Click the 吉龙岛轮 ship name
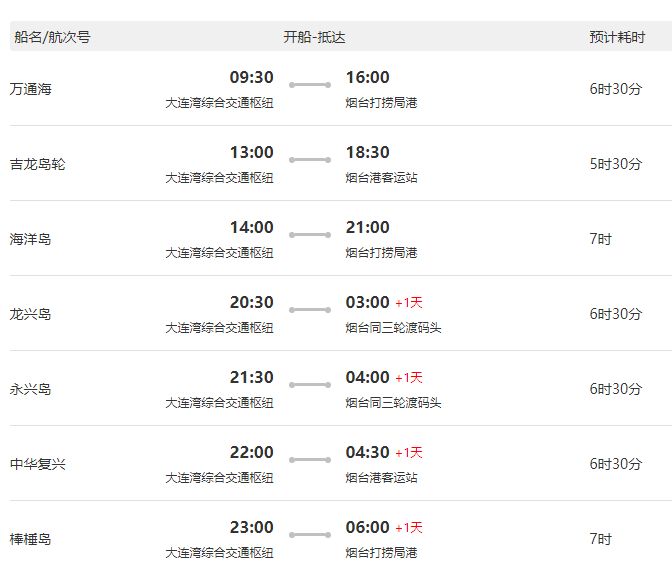The image size is (672, 569). click(x=38, y=164)
